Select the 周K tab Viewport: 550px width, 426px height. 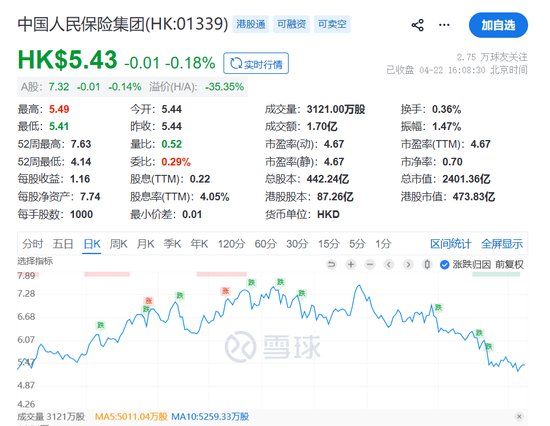point(119,244)
